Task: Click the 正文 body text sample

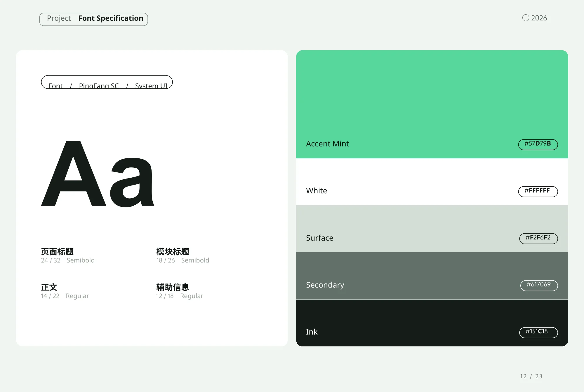Action: coord(49,287)
